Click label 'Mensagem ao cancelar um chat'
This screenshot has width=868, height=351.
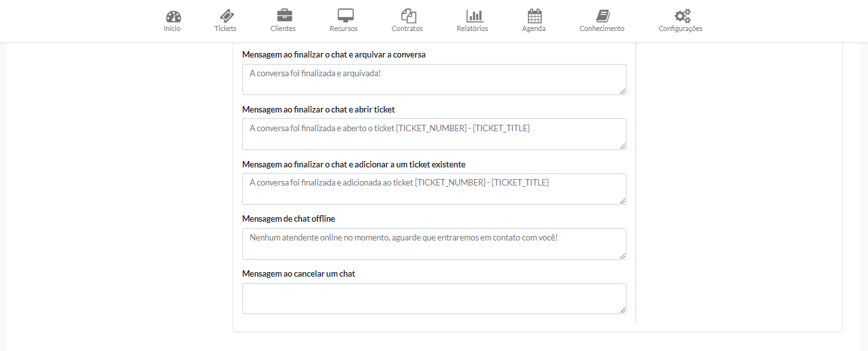click(x=298, y=273)
